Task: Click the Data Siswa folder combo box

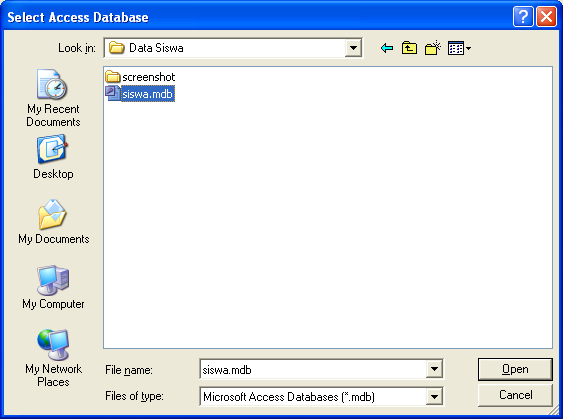Action: 233,48
